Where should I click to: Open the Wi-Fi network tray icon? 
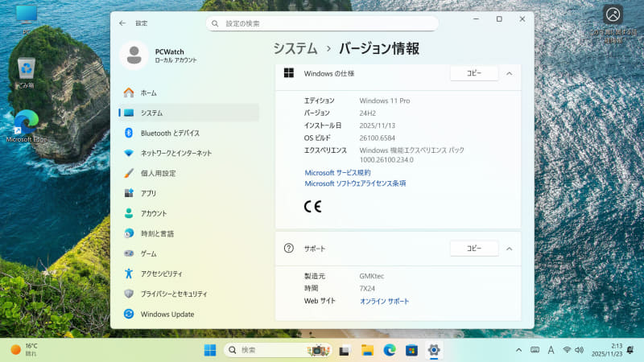click(x=567, y=350)
